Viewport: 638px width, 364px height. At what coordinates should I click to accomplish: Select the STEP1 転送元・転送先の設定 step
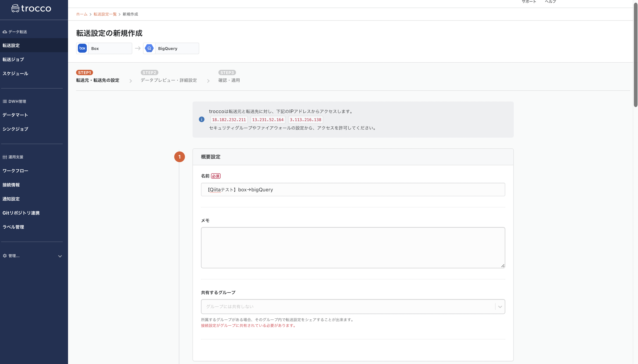[97, 77]
